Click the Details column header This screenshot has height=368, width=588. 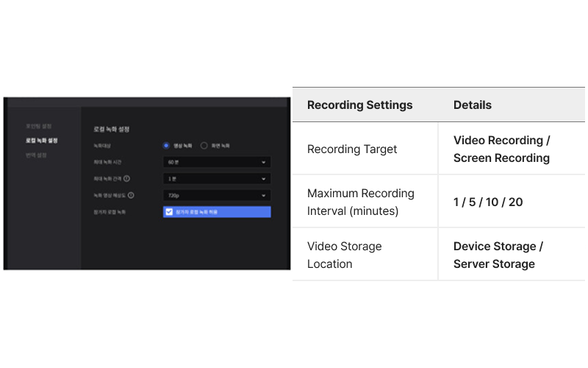(x=472, y=105)
